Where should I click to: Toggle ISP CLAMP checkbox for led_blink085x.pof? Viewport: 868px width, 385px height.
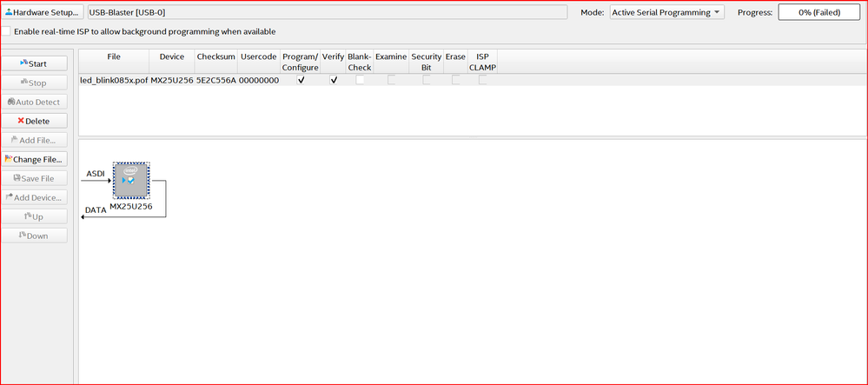[x=483, y=80]
